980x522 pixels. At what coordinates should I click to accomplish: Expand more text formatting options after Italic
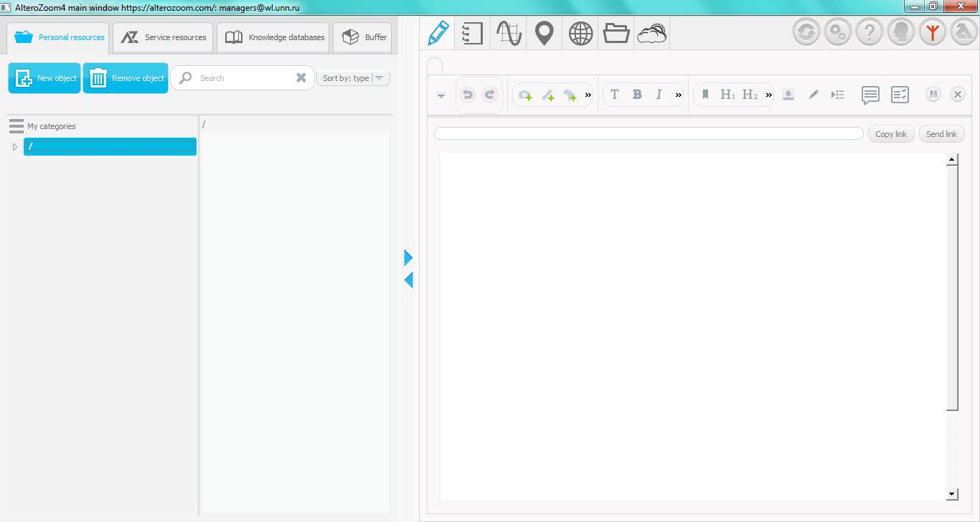678,95
